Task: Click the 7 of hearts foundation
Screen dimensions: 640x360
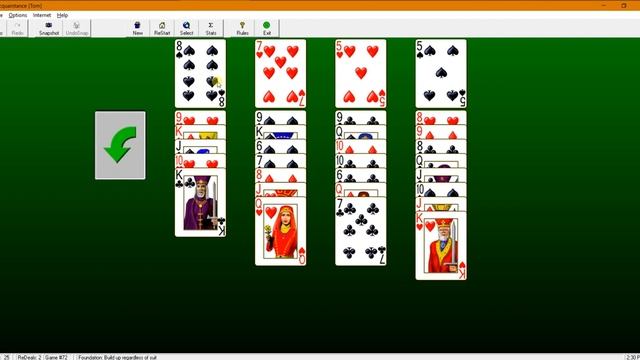Action: tap(280, 74)
